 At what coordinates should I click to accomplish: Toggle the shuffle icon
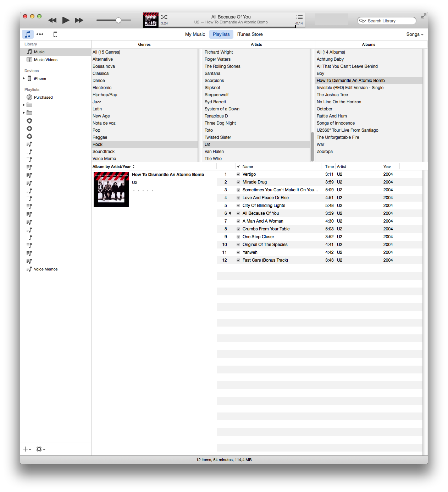(164, 17)
